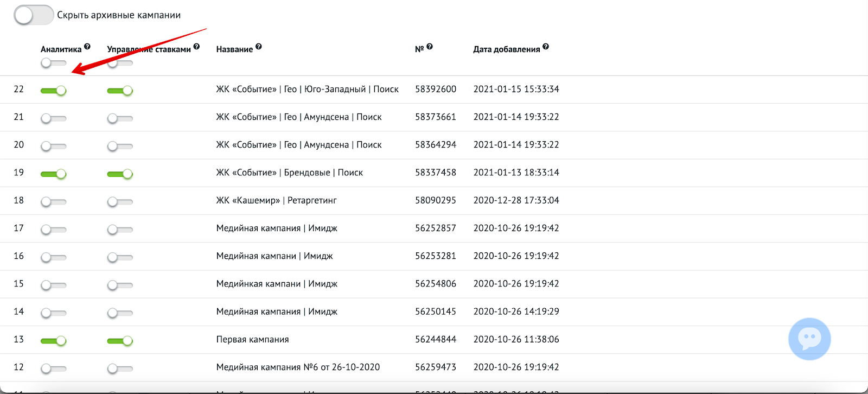
Task: Toggle header Аналитика switch for all campaigns
Action: (53, 63)
